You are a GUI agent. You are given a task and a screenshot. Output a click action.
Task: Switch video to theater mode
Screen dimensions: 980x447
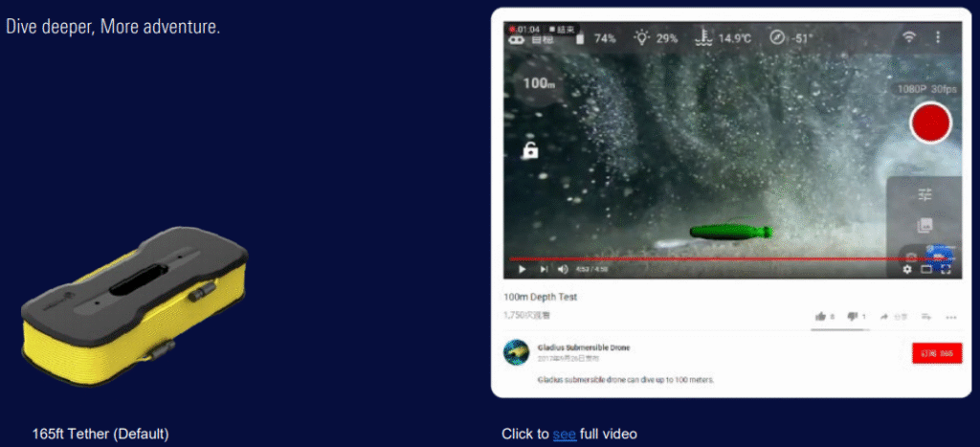coord(926,270)
